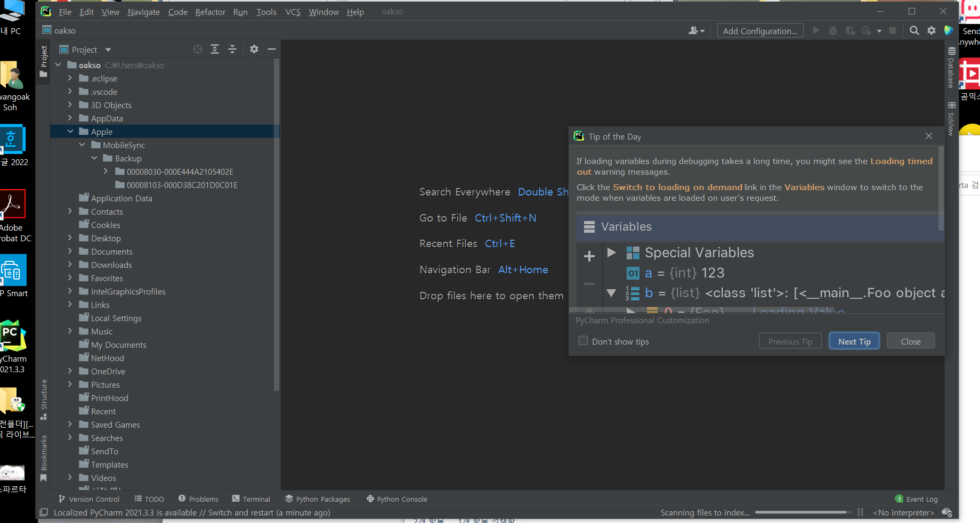Image resolution: width=980 pixels, height=523 pixels.
Task: Open Search Everywhere magnifier icon
Action: pyautogui.click(x=914, y=31)
